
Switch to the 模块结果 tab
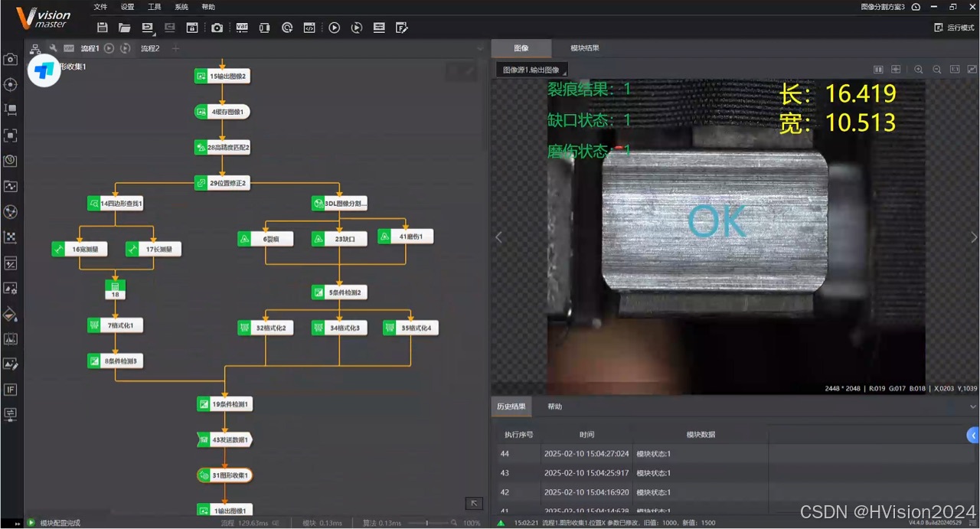pos(585,48)
